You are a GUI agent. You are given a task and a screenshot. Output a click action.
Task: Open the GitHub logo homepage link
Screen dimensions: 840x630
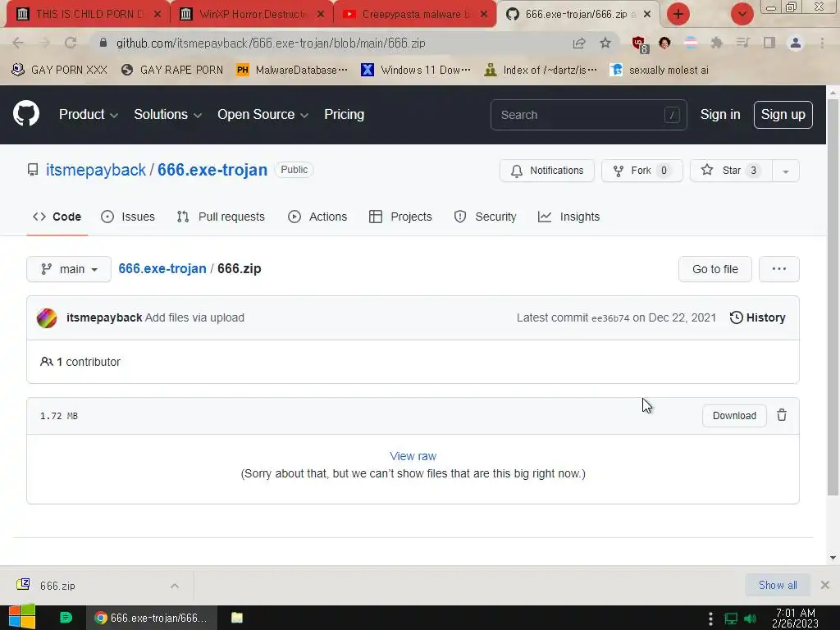tap(26, 113)
